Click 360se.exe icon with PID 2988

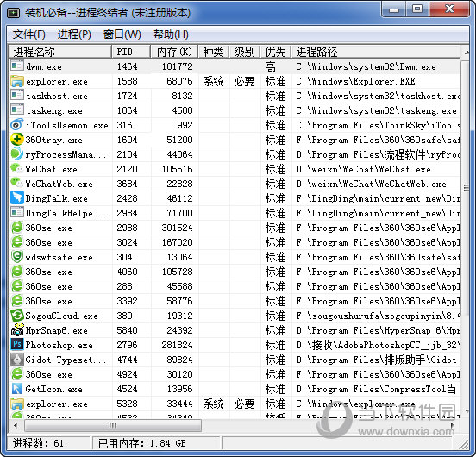tap(17, 228)
